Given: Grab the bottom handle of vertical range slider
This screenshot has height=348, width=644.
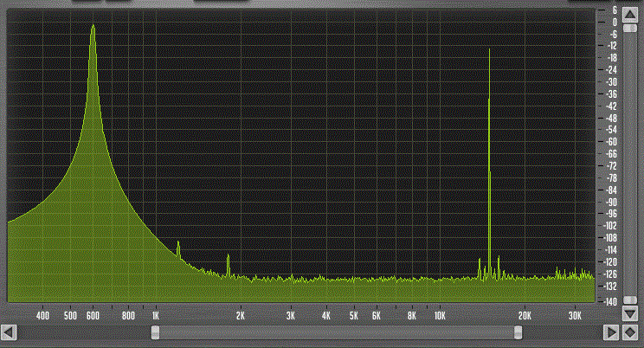Looking at the screenshot, I should 630,300.
